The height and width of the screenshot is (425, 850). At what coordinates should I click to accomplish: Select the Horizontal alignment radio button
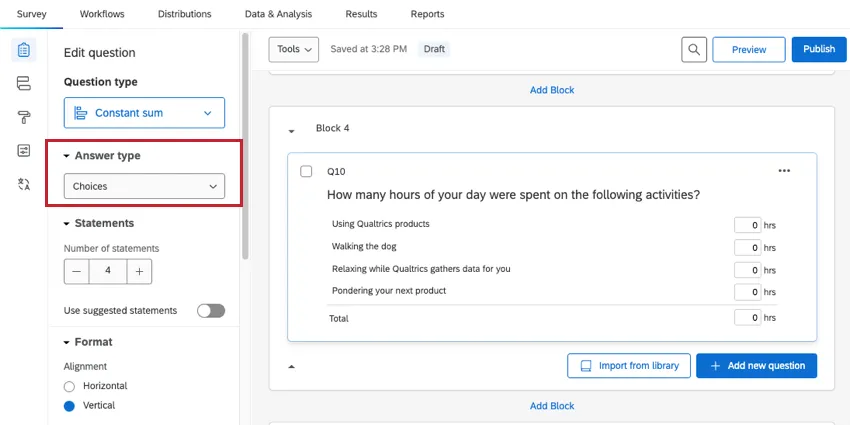pos(69,386)
